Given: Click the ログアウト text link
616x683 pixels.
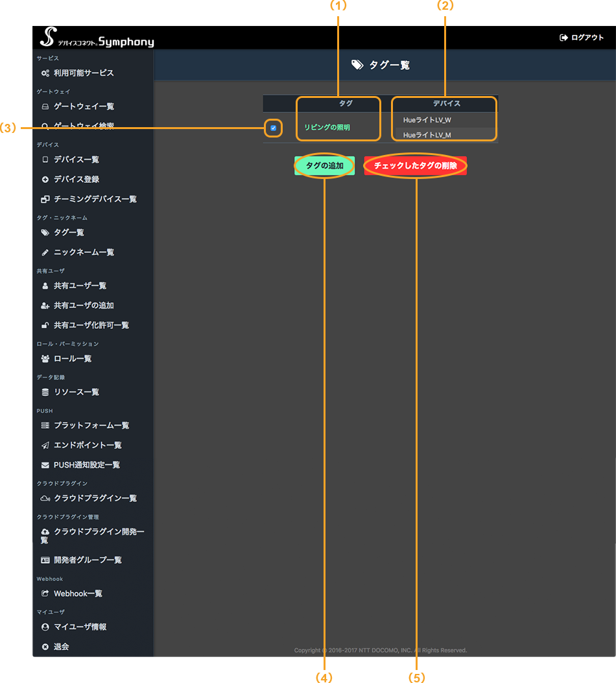Looking at the screenshot, I should click(x=587, y=38).
